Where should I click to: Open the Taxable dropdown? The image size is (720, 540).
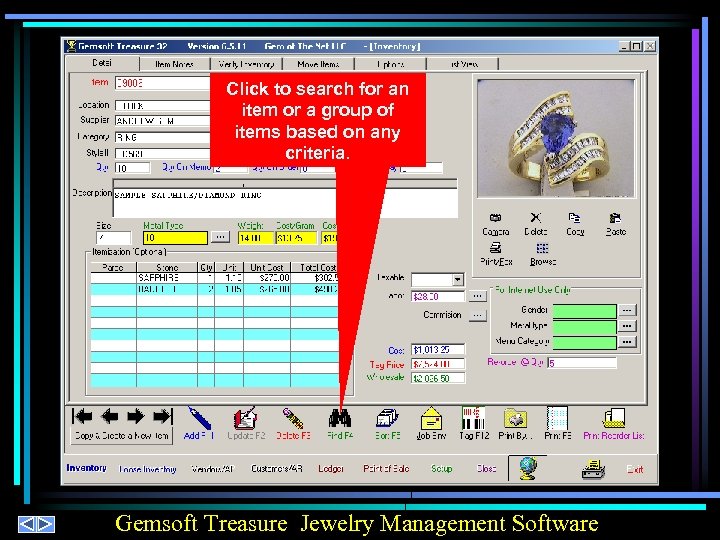(x=457, y=280)
